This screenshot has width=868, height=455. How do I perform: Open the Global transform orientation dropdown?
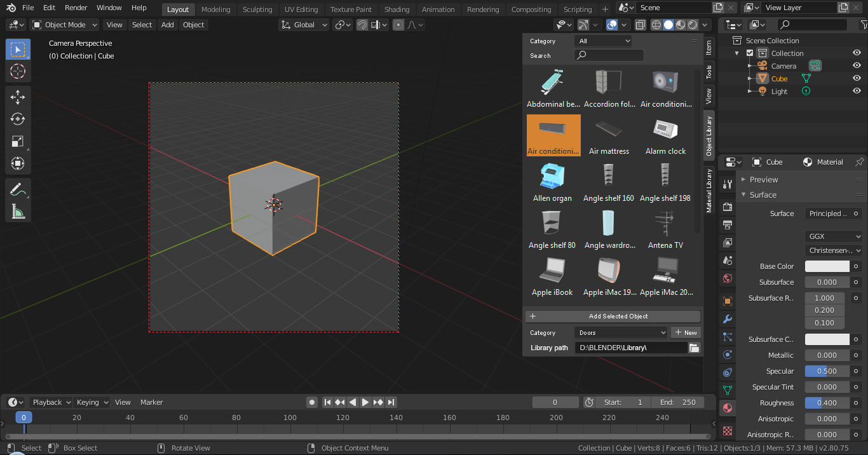[x=304, y=25]
